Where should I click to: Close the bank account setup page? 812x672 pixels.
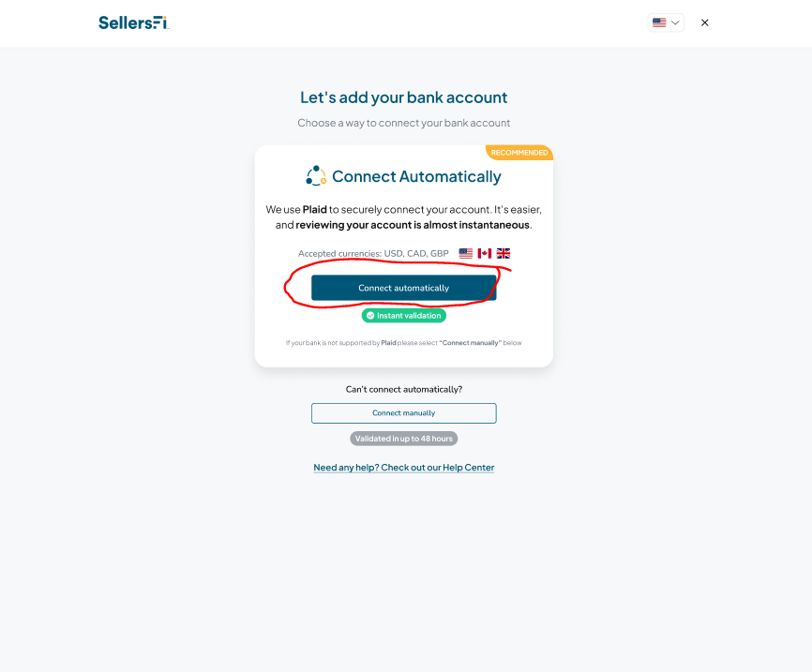click(x=704, y=22)
